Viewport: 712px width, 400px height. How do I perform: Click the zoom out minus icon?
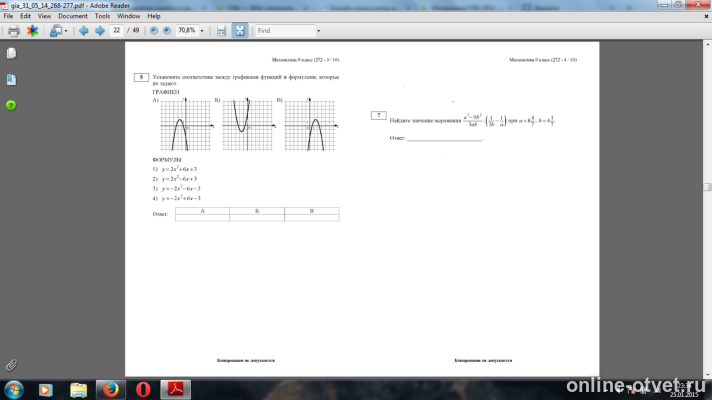click(153, 30)
